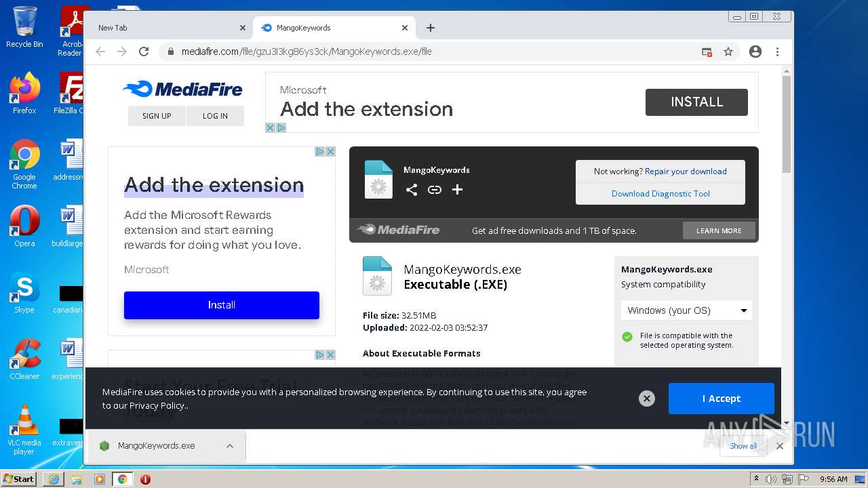Open media player taskbar icon
Screen dimensions: 868x488
click(x=100, y=479)
